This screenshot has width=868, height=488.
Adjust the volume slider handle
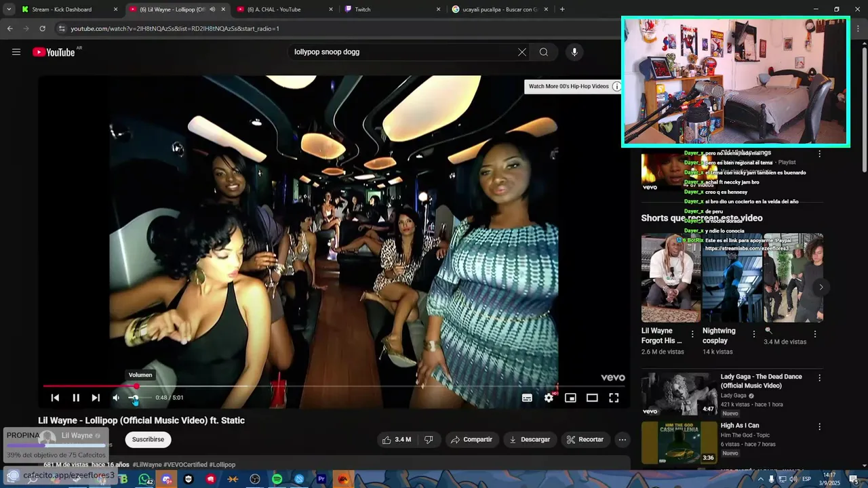(134, 398)
